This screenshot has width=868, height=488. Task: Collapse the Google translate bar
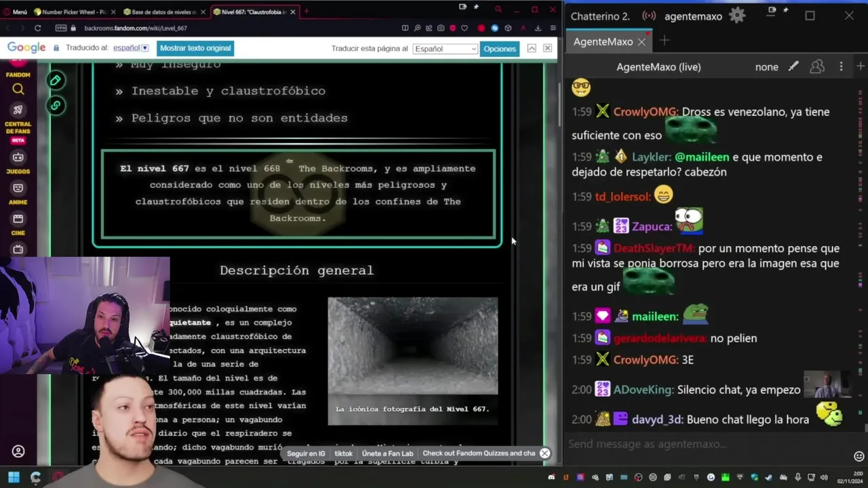[532, 48]
